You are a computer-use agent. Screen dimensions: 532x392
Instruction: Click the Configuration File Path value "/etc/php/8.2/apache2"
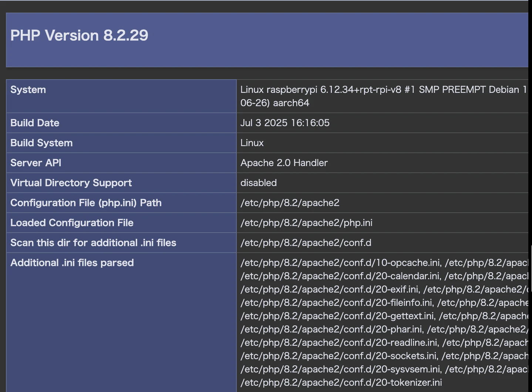point(290,203)
